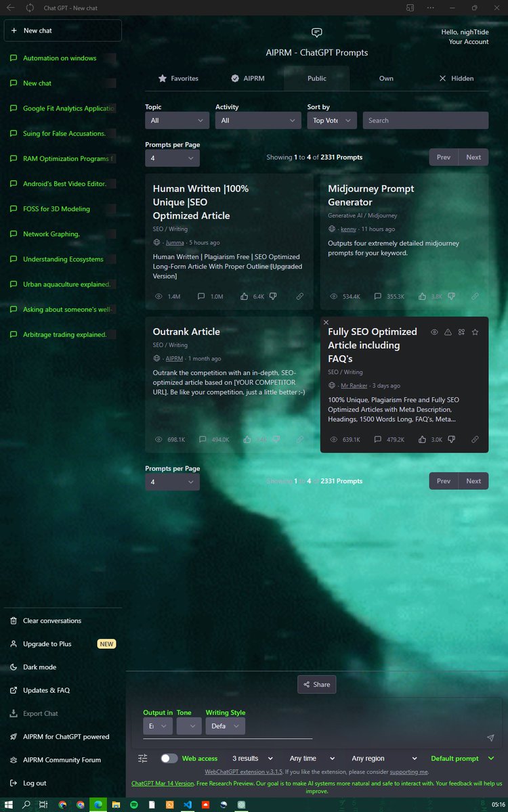Open the Output in language dropdown
The width and height of the screenshot is (508, 812).
[x=157, y=726]
